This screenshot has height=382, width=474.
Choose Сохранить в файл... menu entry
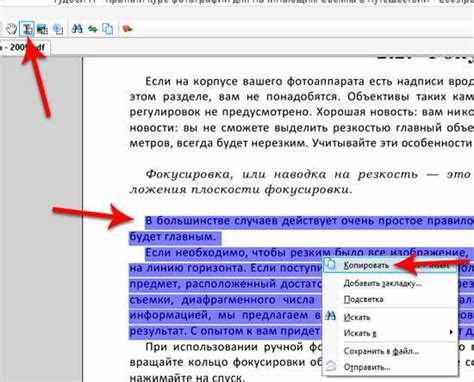pyautogui.click(x=390, y=351)
